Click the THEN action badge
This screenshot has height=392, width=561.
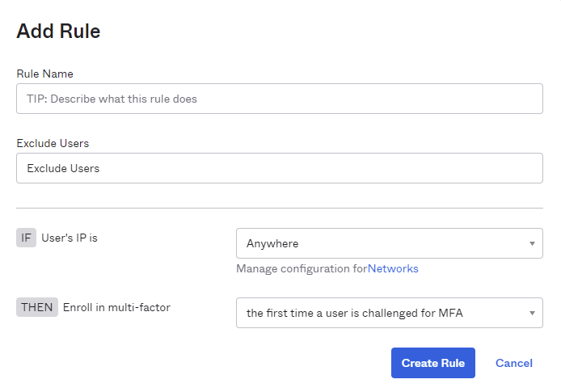[37, 307]
